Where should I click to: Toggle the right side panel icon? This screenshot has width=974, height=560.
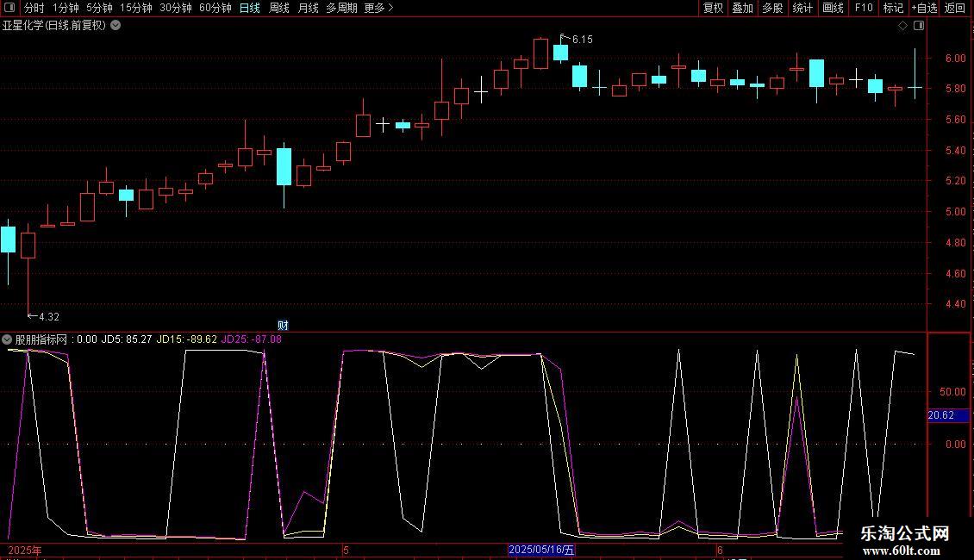[x=919, y=26]
